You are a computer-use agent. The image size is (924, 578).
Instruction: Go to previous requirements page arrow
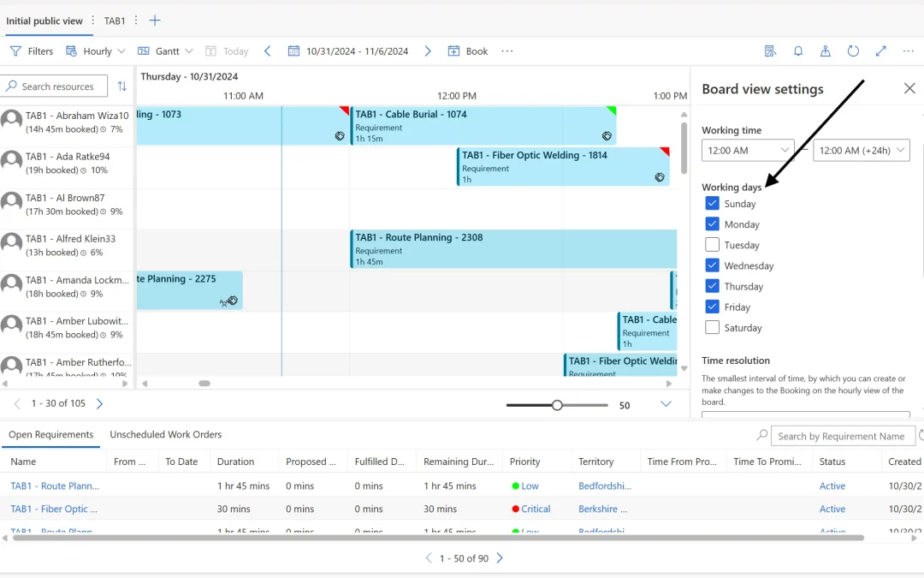(429, 558)
